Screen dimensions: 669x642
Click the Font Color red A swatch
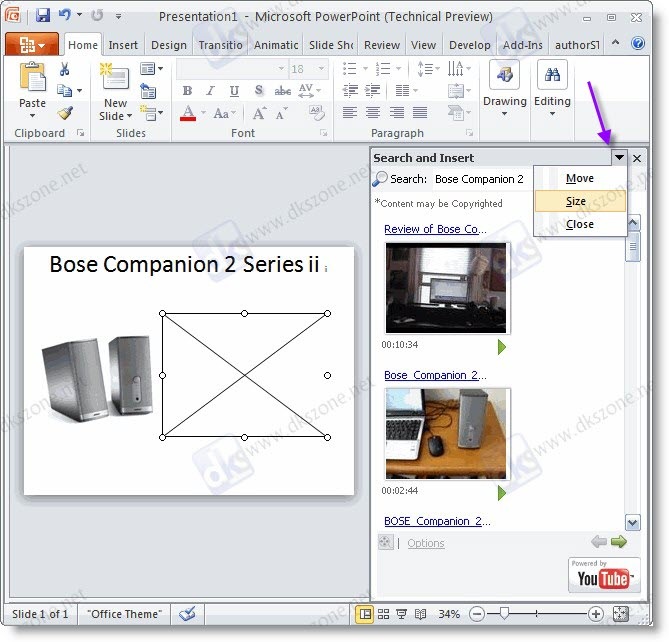tap(188, 113)
